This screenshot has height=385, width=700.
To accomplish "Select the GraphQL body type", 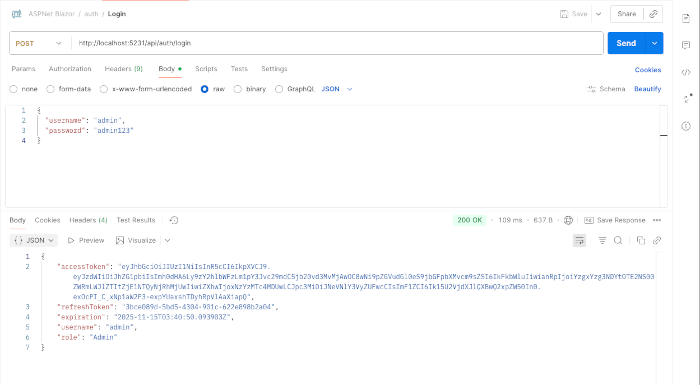I will point(279,89).
